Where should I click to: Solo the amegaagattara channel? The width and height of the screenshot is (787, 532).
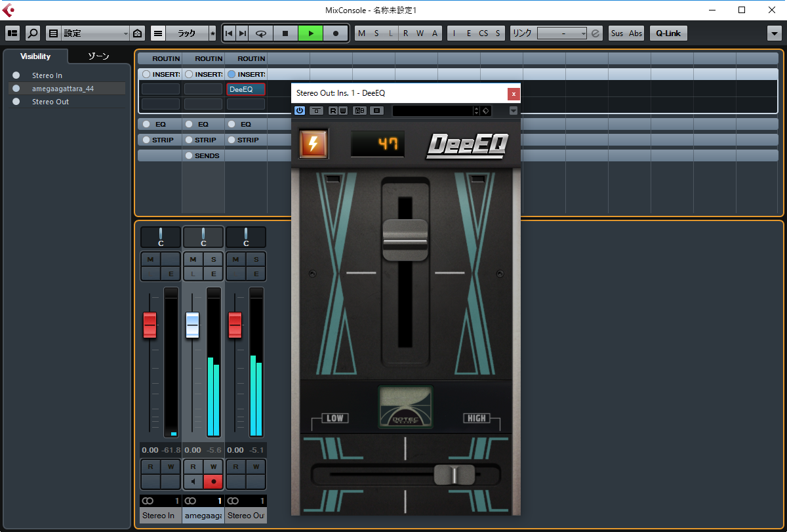coord(213,259)
